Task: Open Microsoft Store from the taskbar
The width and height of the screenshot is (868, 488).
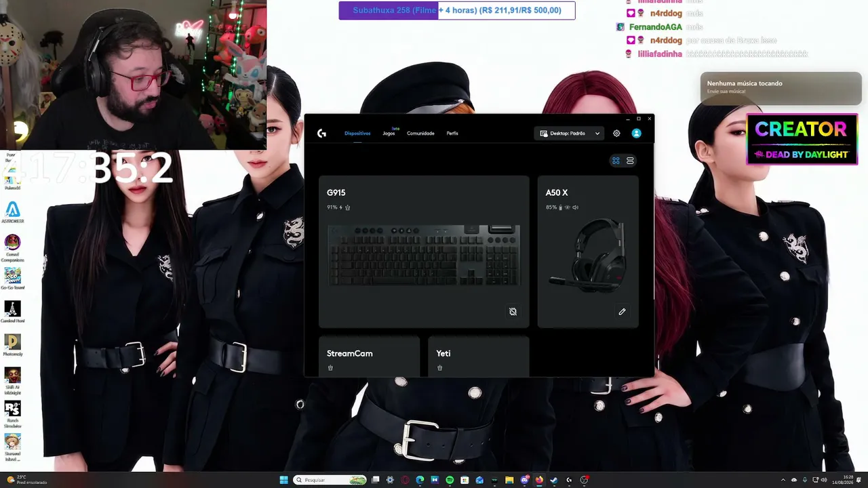Action: (465, 480)
